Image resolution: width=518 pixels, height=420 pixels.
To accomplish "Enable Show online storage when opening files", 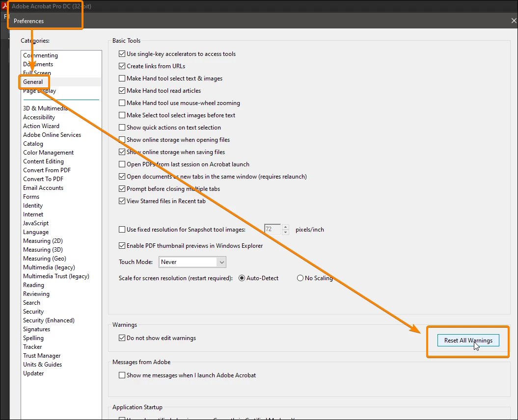I will [122, 140].
